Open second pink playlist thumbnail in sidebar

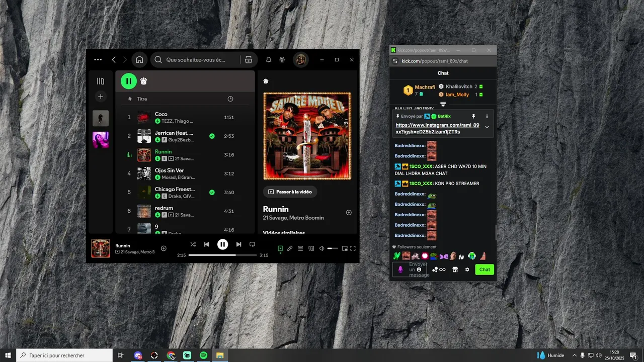(x=101, y=140)
